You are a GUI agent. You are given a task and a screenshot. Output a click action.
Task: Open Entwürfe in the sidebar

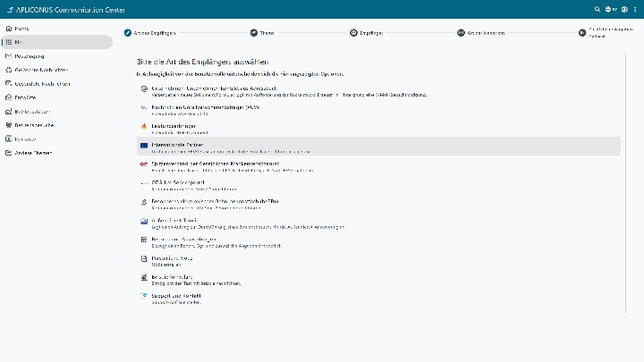56,97
